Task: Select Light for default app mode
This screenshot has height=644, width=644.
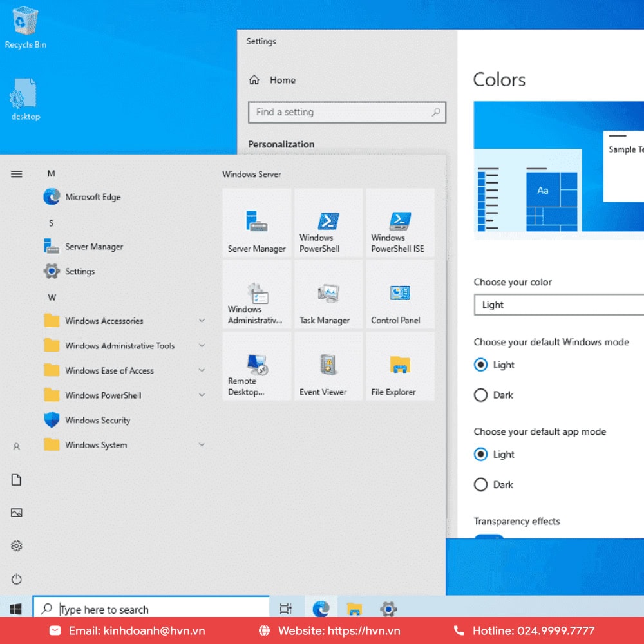Action: coord(480,454)
